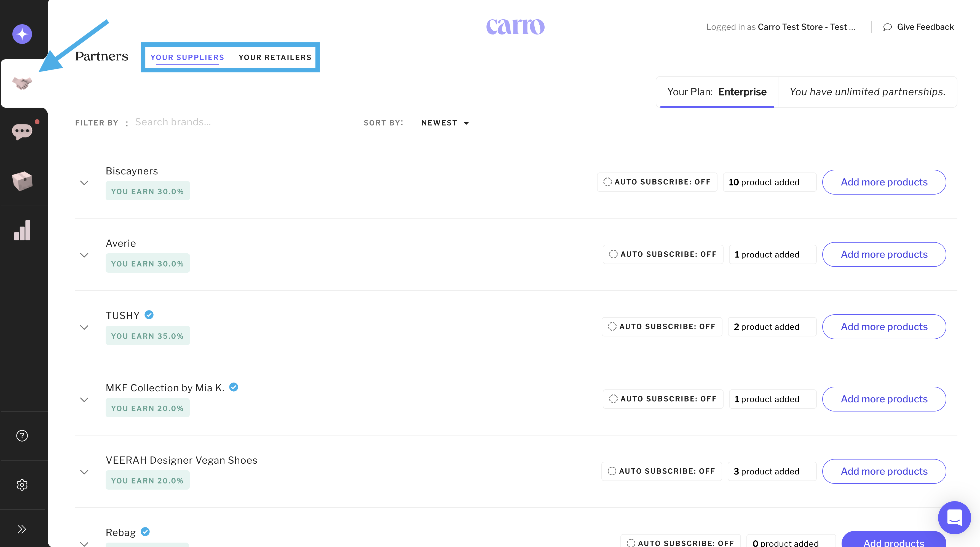Viewport: 980px width, 547px height.
Task: Click the Search brands filter field
Action: [x=238, y=122]
